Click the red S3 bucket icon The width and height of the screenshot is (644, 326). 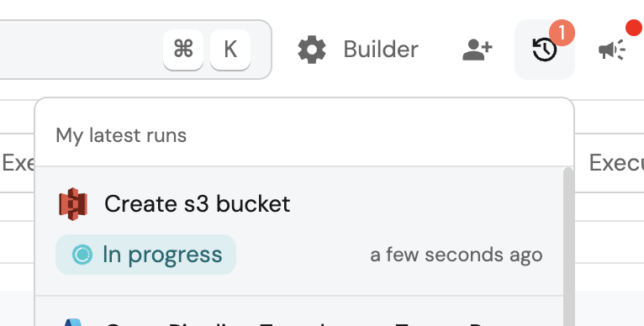pyautogui.click(x=72, y=204)
